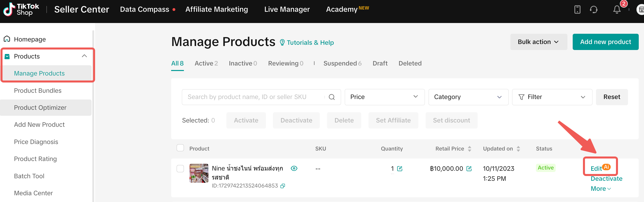Open the Price dropdown
The image size is (644, 202).
tap(384, 97)
